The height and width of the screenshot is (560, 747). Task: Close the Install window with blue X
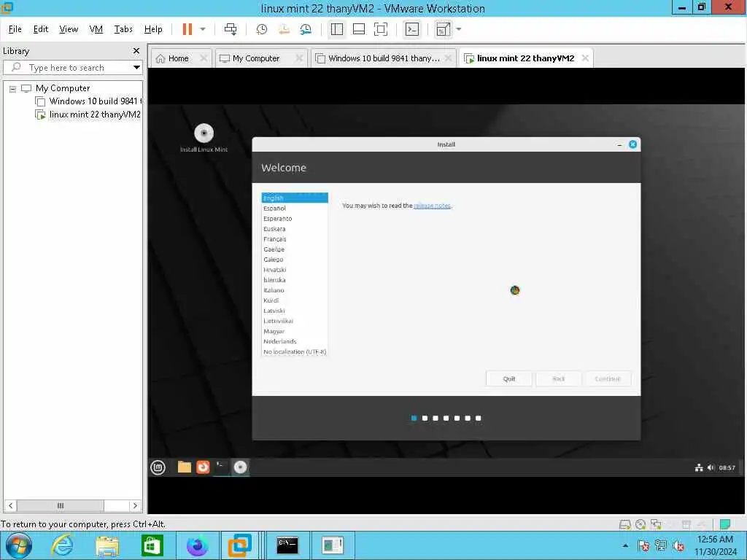pyautogui.click(x=632, y=144)
